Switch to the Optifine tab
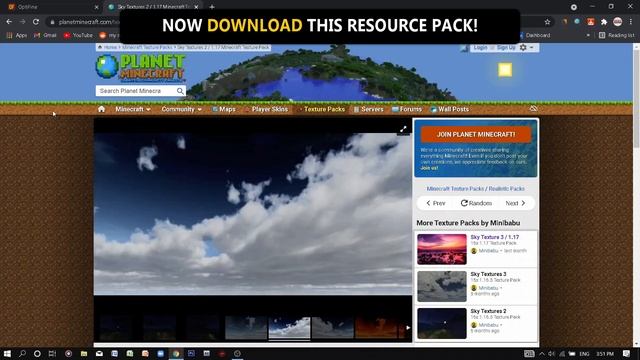This screenshot has height=360, width=640. point(51,7)
